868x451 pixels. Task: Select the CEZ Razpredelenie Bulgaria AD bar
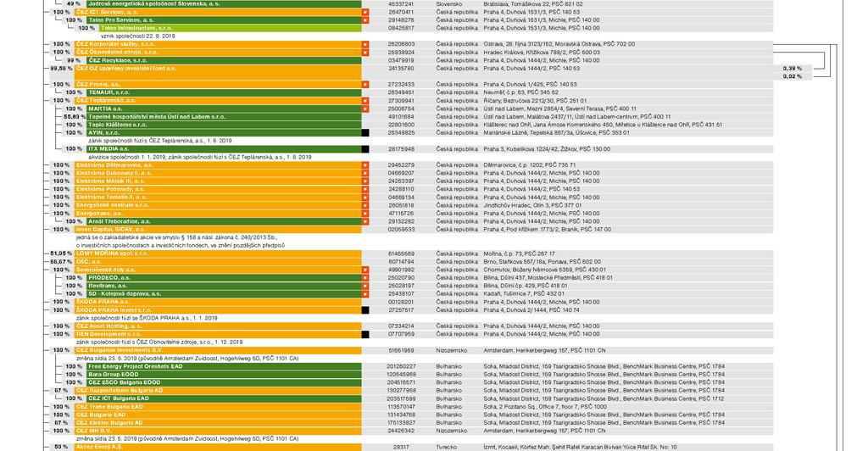click(218, 390)
